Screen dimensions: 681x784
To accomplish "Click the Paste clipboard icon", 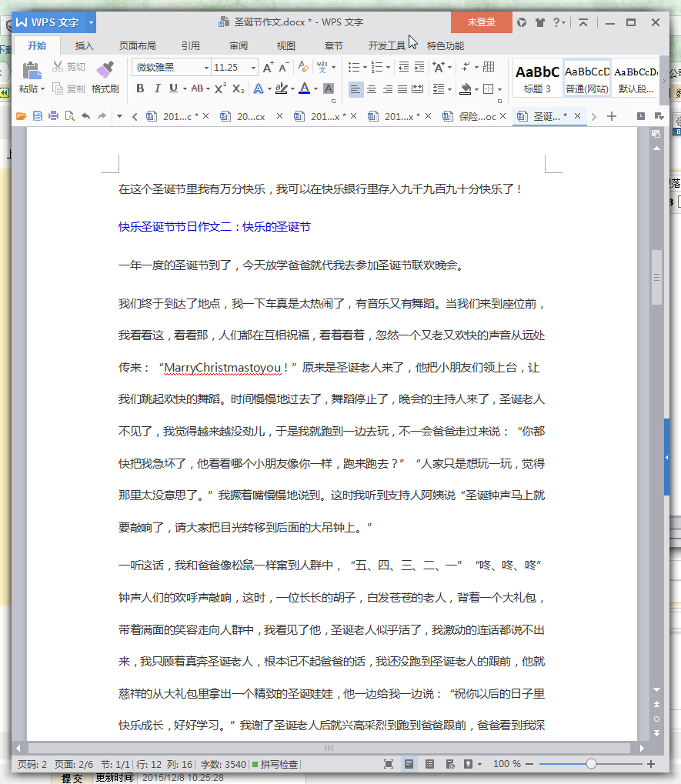I will click(x=32, y=71).
